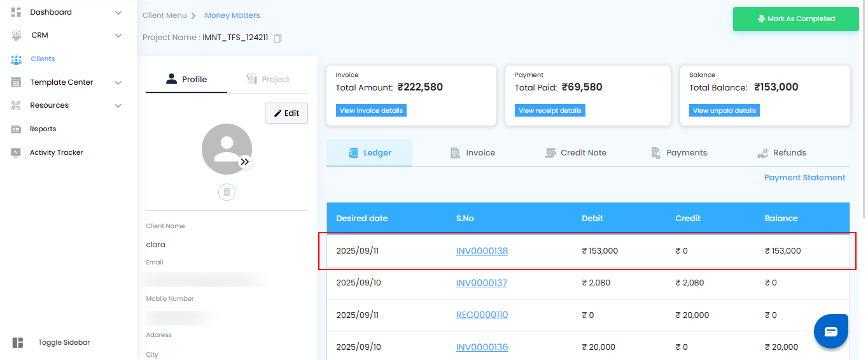Click Money Matters breadcrumb

pyautogui.click(x=232, y=15)
